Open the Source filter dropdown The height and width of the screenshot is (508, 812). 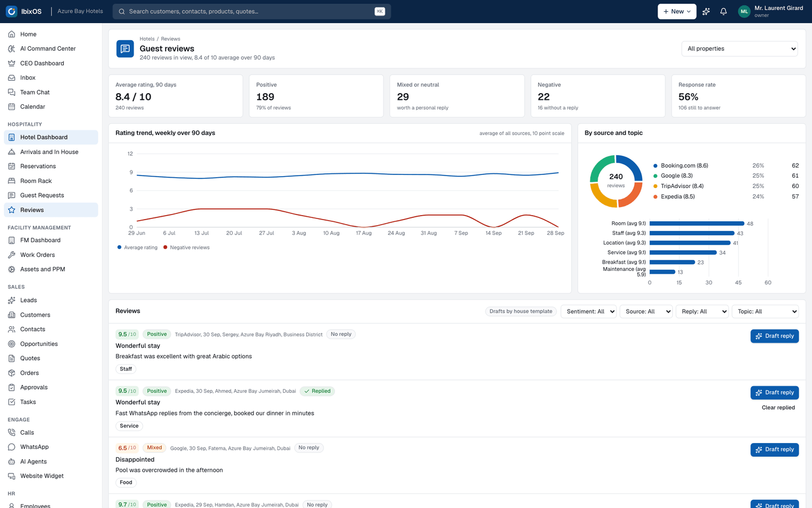click(646, 312)
